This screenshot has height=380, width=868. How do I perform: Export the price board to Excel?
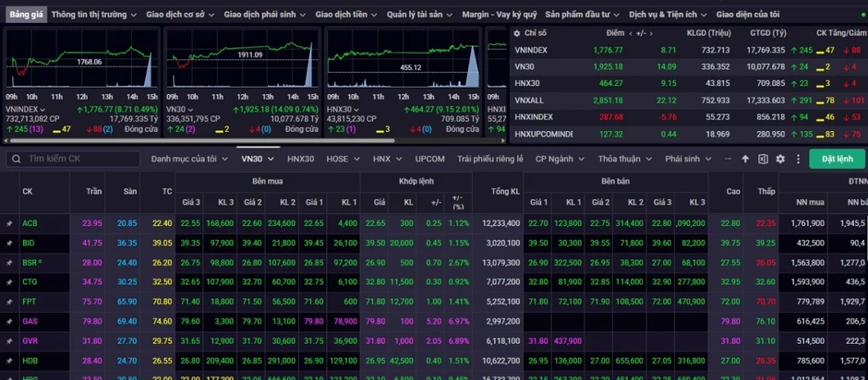point(762,159)
